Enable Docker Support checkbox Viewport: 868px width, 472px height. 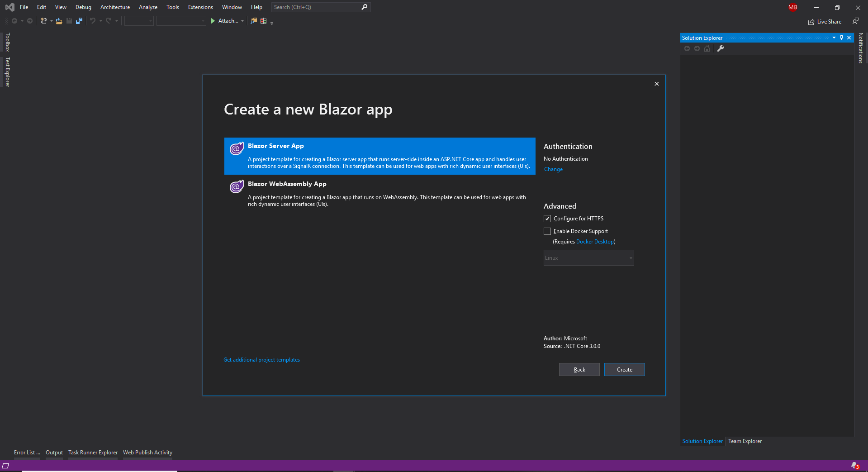click(547, 231)
